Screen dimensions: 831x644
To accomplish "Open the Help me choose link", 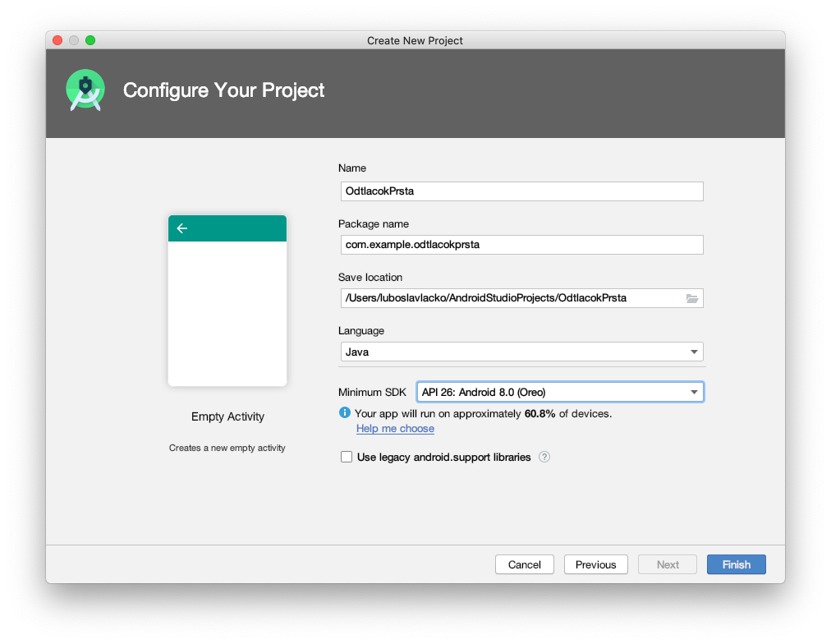I will (395, 429).
